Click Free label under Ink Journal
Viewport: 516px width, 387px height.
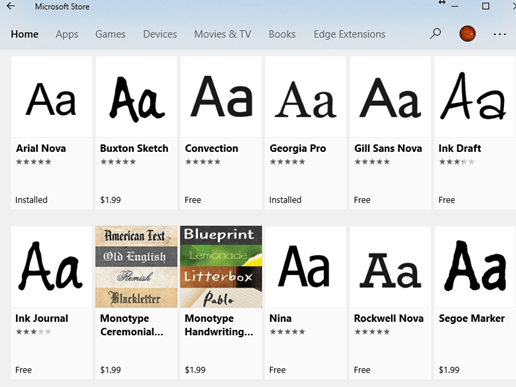point(23,370)
